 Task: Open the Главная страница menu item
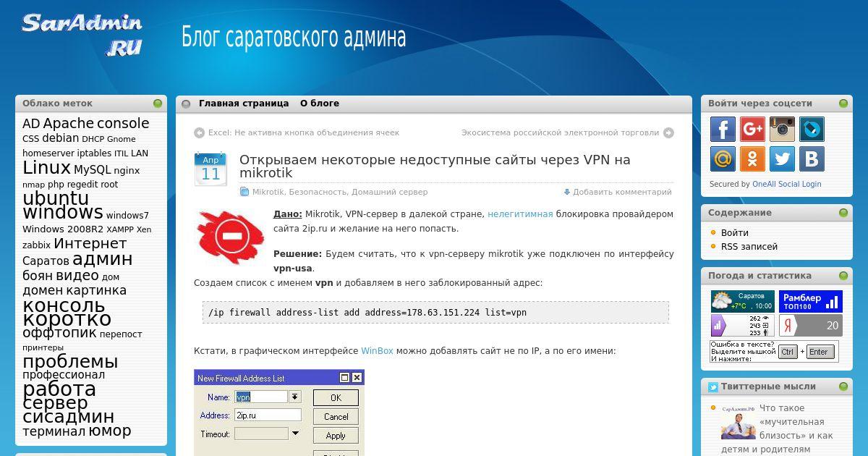click(x=244, y=104)
